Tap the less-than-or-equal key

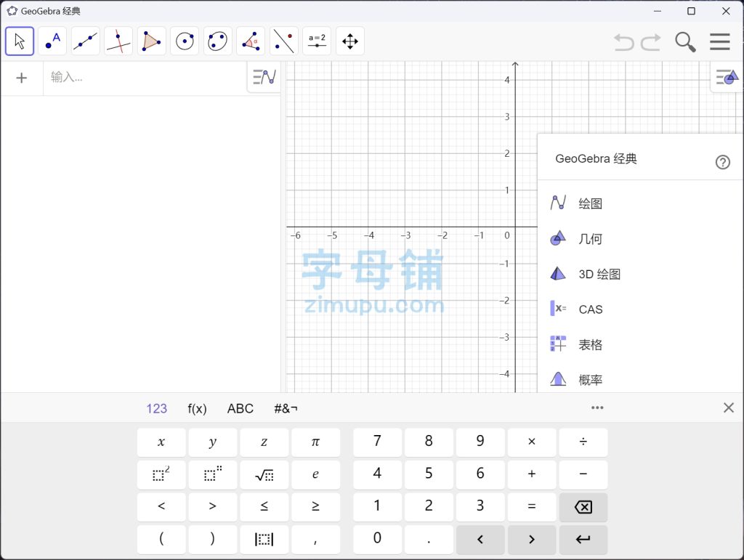point(264,507)
